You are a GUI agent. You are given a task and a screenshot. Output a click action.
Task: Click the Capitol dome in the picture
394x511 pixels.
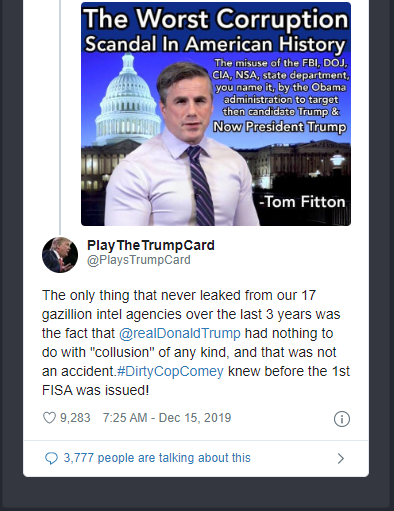point(127,97)
